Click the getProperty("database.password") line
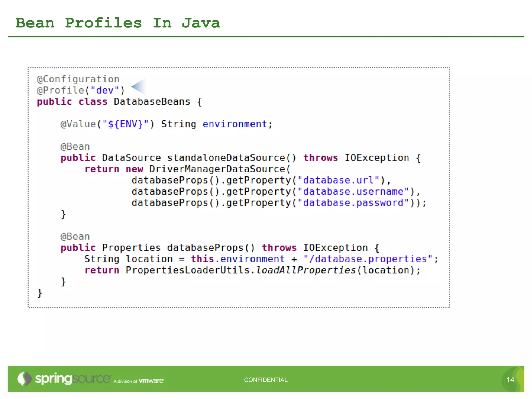 click(279, 203)
